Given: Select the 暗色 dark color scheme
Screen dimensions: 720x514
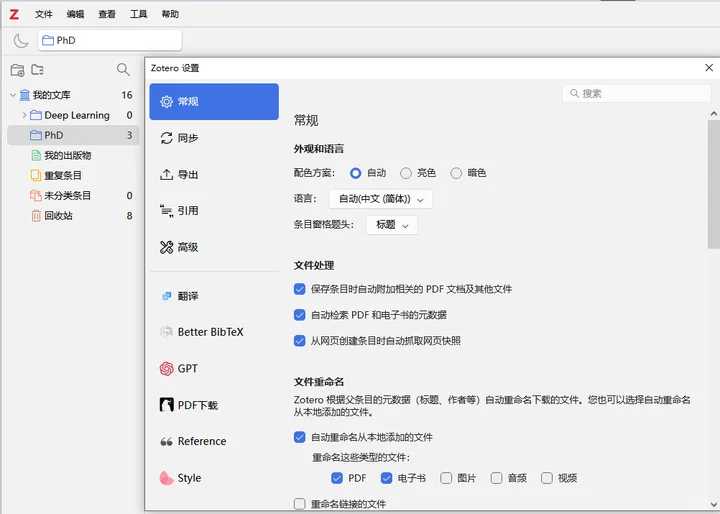Looking at the screenshot, I should point(456,173).
